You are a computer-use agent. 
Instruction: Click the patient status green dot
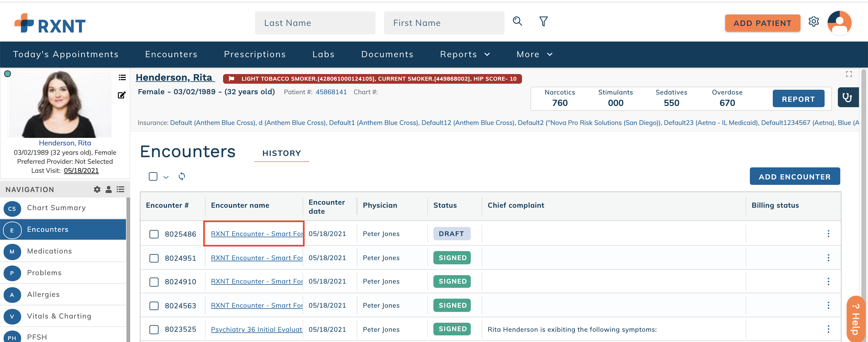[x=8, y=74]
